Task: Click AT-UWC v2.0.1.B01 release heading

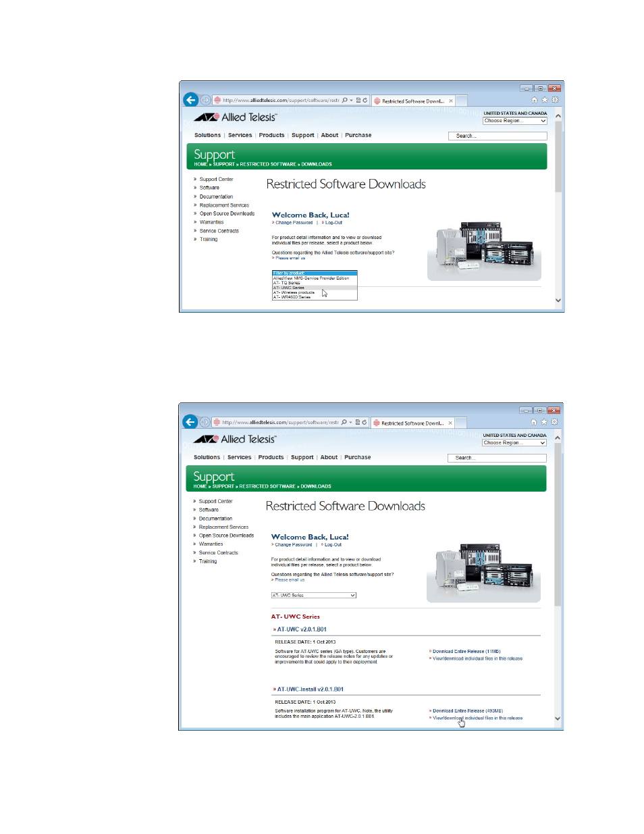Action: 302,629
